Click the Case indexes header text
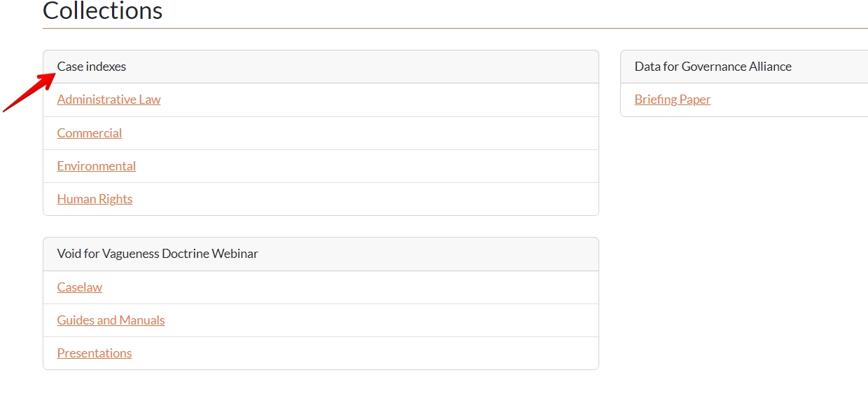Viewport: 868px width, 396px height. pos(92,67)
